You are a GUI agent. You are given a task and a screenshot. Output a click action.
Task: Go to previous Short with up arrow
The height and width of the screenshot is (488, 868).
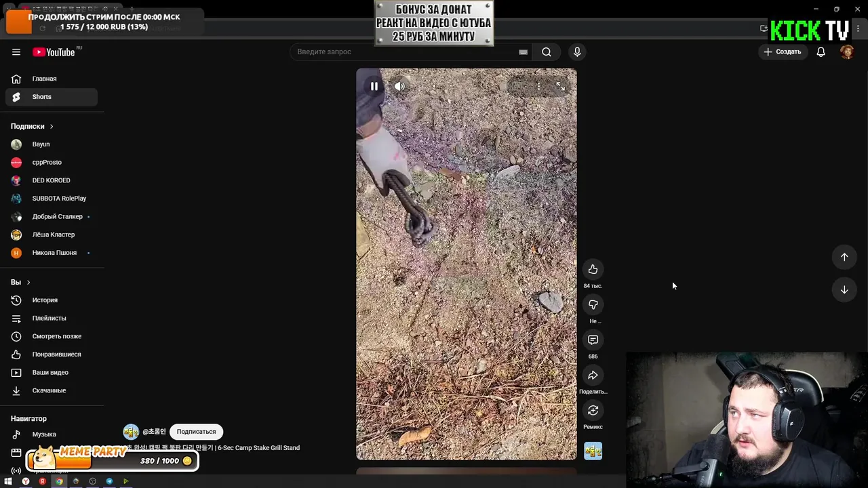point(844,257)
